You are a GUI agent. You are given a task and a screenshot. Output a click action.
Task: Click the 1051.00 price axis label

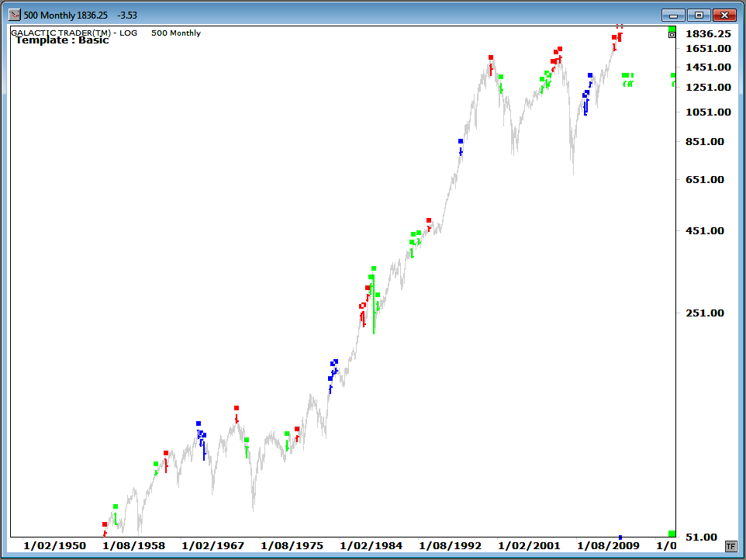point(708,112)
